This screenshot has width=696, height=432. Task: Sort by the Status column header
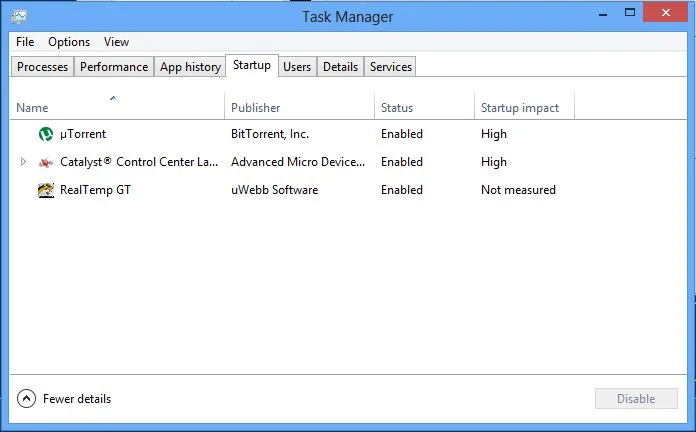(x=425, y=107)
